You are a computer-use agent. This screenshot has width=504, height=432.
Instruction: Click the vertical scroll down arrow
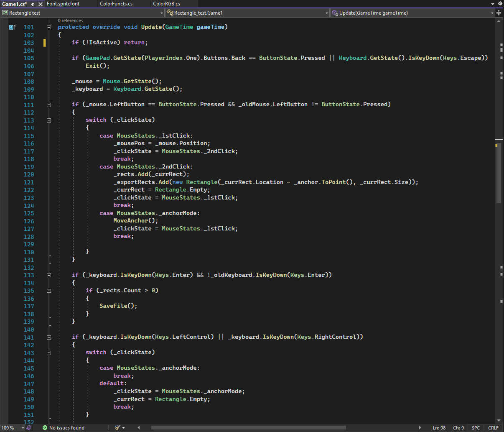point(499,420)
